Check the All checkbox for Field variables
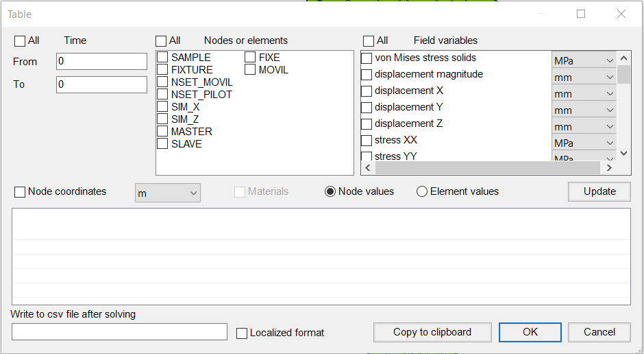 [x=369, y=41]
